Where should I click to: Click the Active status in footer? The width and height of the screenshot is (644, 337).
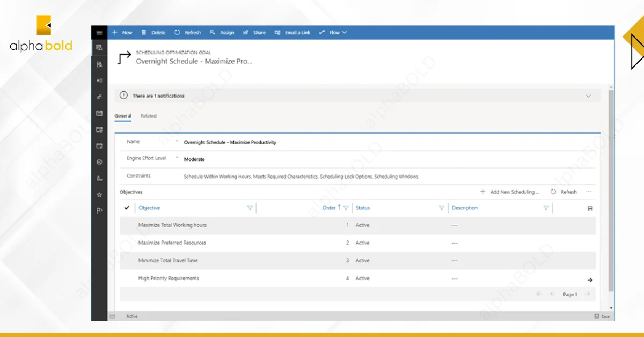[132, 317]
